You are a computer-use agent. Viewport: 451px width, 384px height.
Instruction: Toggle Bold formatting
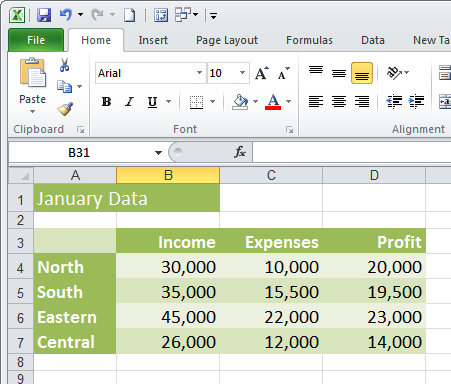(106, 102)
